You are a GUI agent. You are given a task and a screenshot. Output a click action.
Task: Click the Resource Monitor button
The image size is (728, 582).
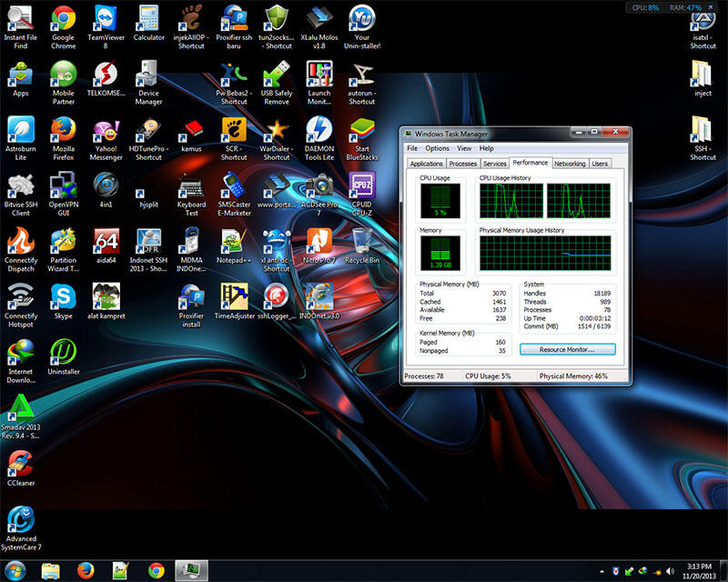[x=567, y=349]
